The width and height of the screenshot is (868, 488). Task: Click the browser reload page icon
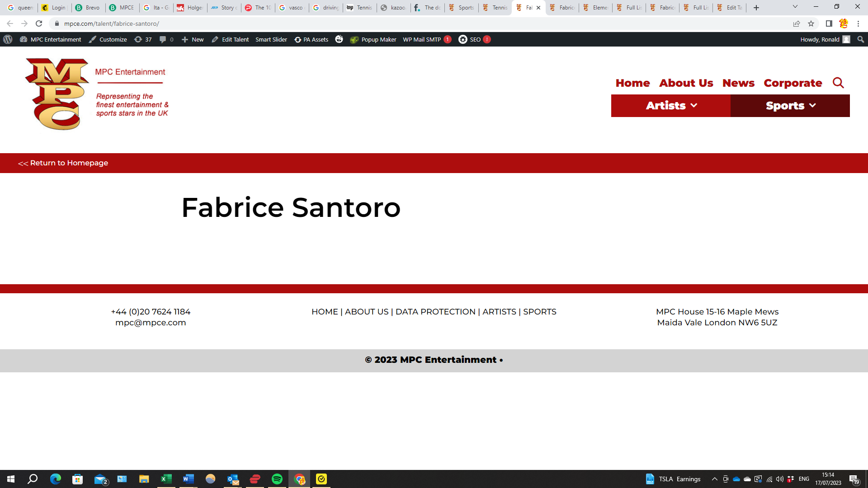[x=39, y=23]
